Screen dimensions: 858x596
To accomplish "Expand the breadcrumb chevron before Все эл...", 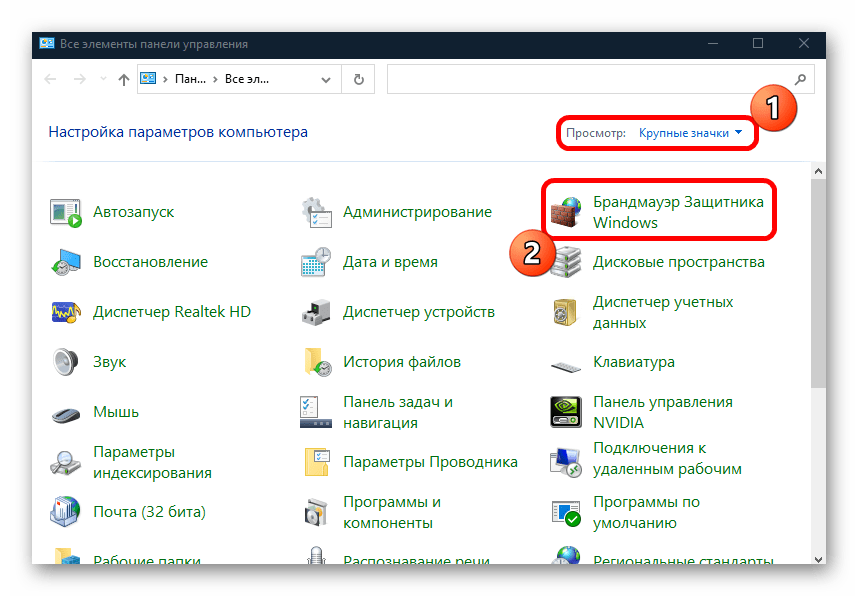I will pyautogui.click(x=215, y=79).
